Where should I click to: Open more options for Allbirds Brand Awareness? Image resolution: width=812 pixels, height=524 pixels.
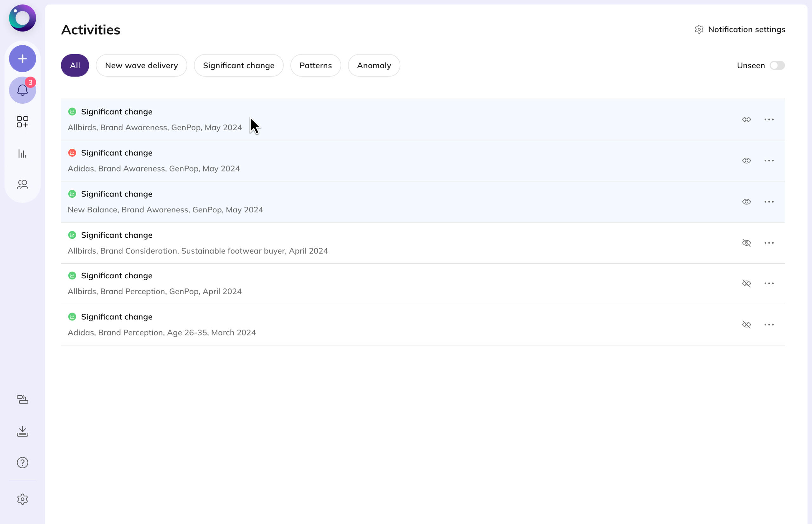pyautogui.click(x=769, y=120)
